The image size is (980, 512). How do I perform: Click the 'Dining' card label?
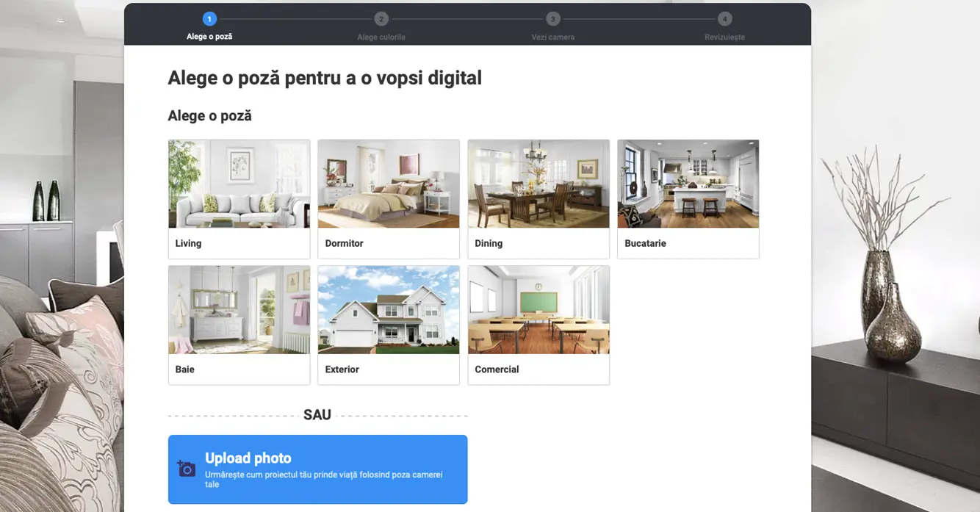click(x=489, y=243)
